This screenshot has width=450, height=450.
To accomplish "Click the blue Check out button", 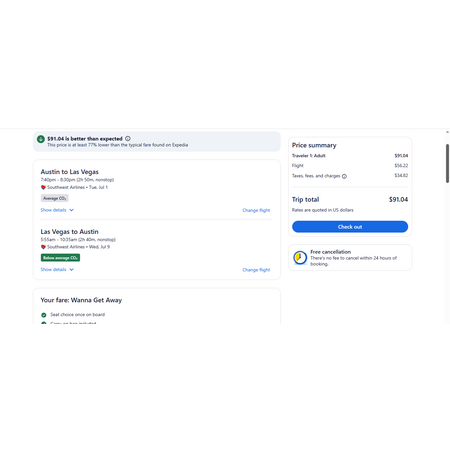I will (x=350, y=227).
